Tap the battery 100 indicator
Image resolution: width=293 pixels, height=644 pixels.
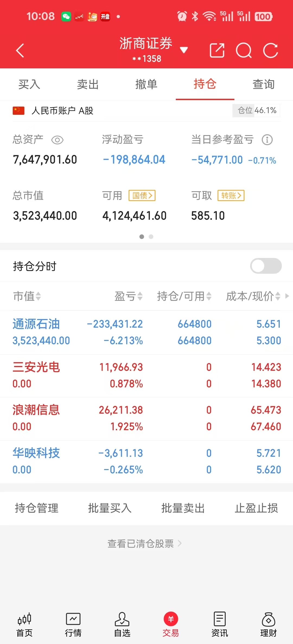coord(263,17)
